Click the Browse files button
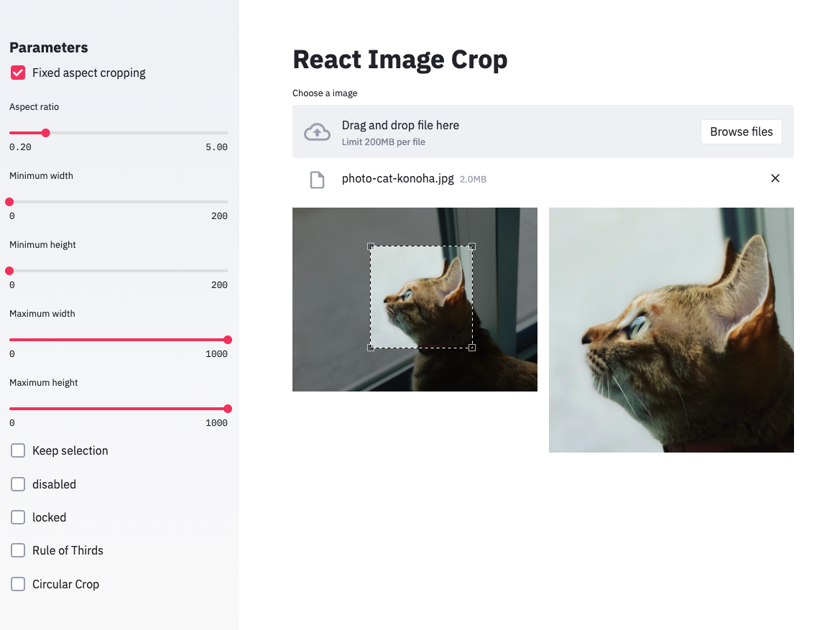The height and width of the screenshot is (630, 840). [x=741, y=131]
